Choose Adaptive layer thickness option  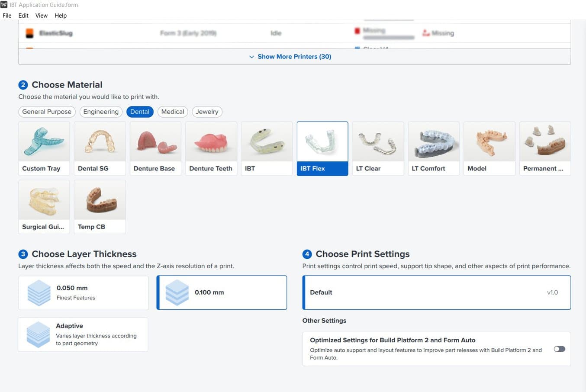(83, 334)
